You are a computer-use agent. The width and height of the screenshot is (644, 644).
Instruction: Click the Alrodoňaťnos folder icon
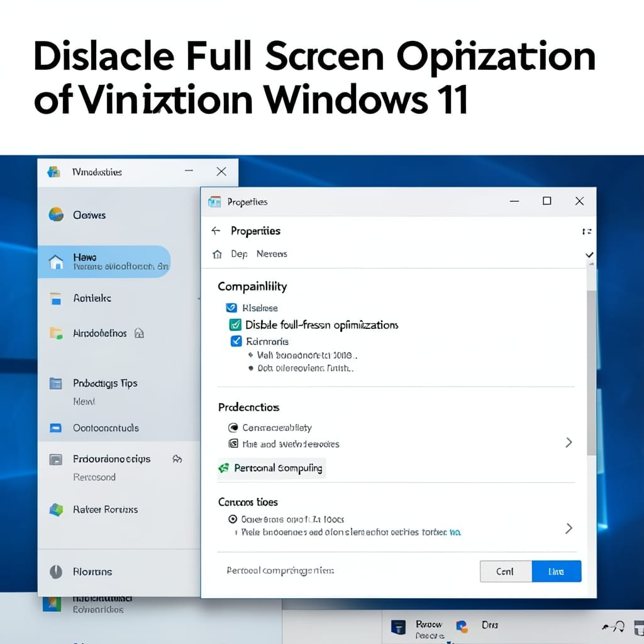coord(56,333)
